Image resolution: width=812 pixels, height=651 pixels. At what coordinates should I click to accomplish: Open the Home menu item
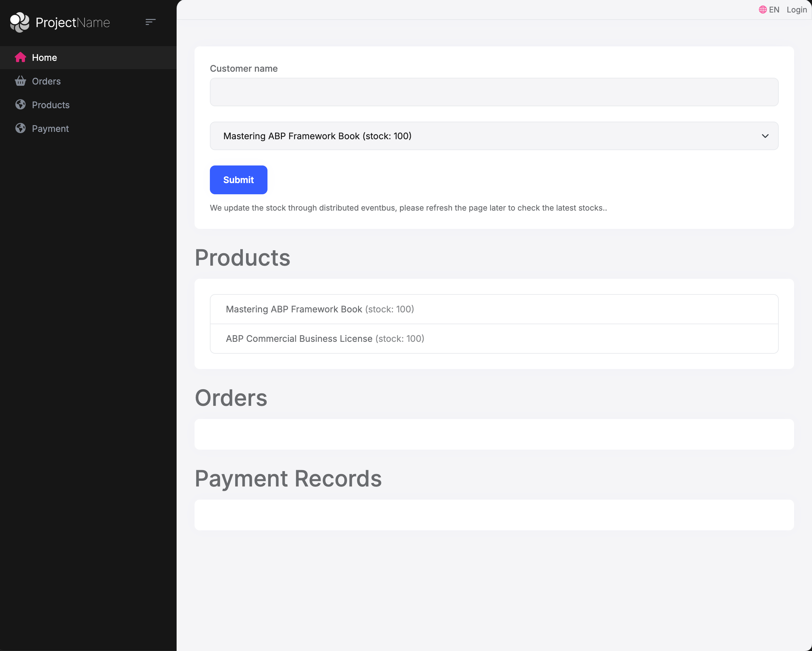click(x=44, y=58)
